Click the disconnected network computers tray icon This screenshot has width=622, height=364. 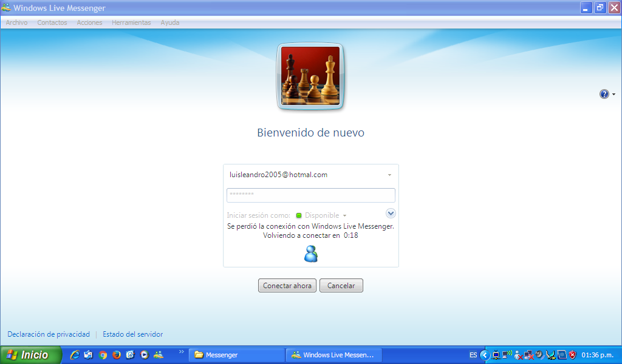(529, 356)
